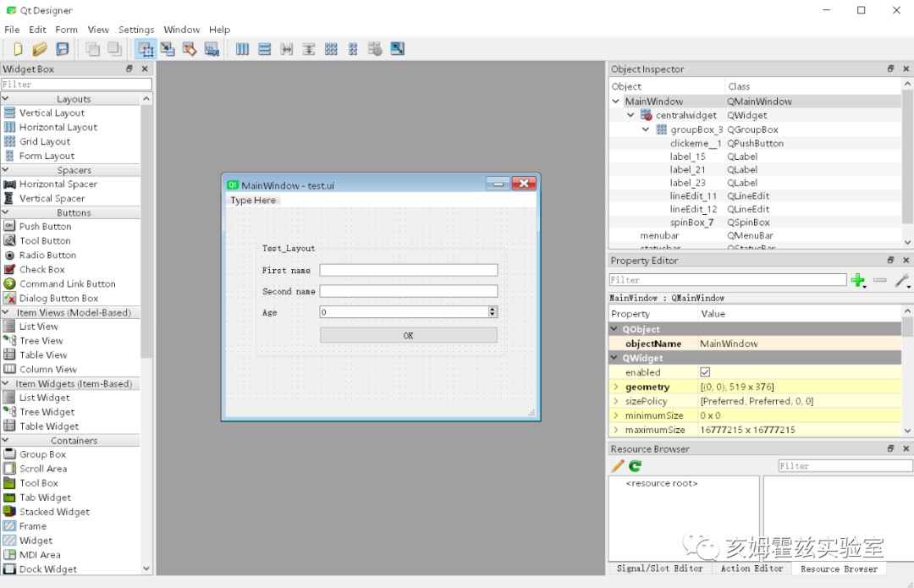
Task: Select Grid Layout in Widget Box
Action: [x=44, y=141]
